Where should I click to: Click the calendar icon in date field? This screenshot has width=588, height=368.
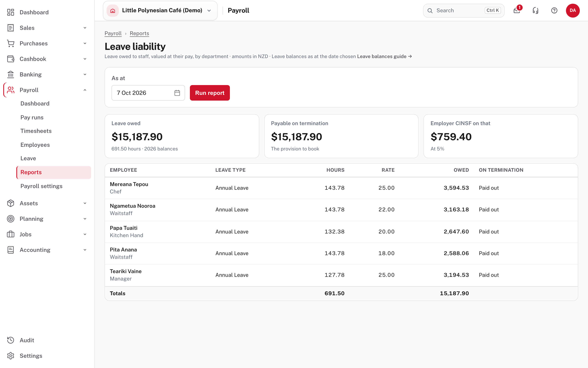(x=177, y=93)
